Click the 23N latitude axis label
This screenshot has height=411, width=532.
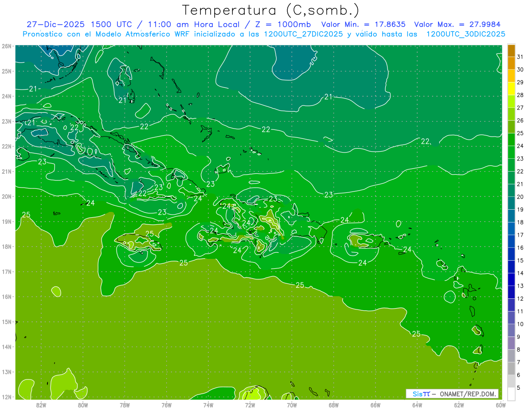(6, 121)
